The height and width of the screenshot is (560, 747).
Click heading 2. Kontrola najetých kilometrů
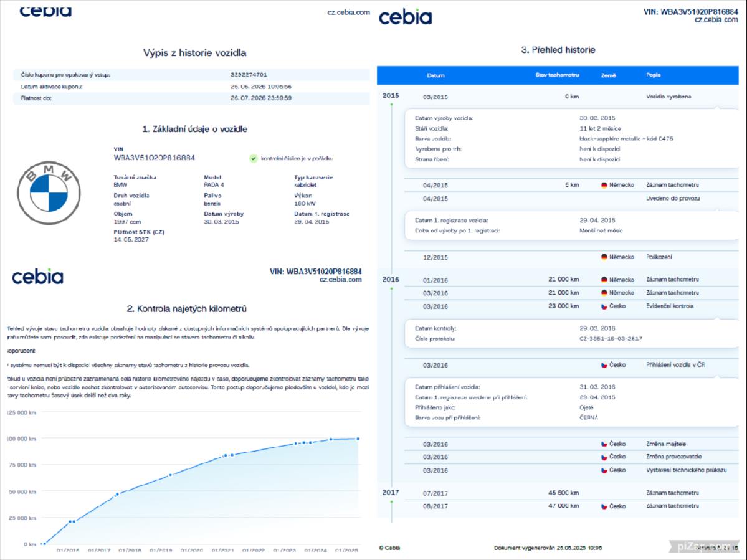click(187, 309)
